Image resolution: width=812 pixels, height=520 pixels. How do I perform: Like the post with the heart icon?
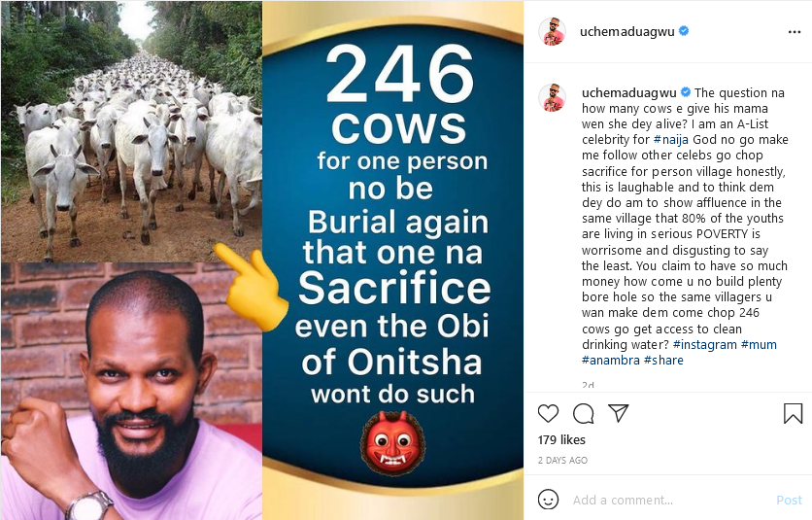click(548, 413)
